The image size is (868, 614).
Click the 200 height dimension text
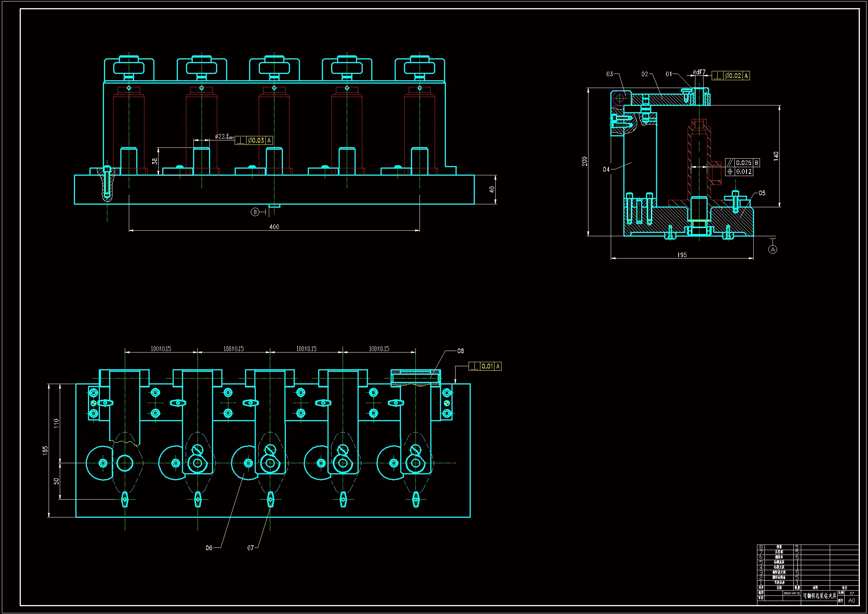point(584,162)
